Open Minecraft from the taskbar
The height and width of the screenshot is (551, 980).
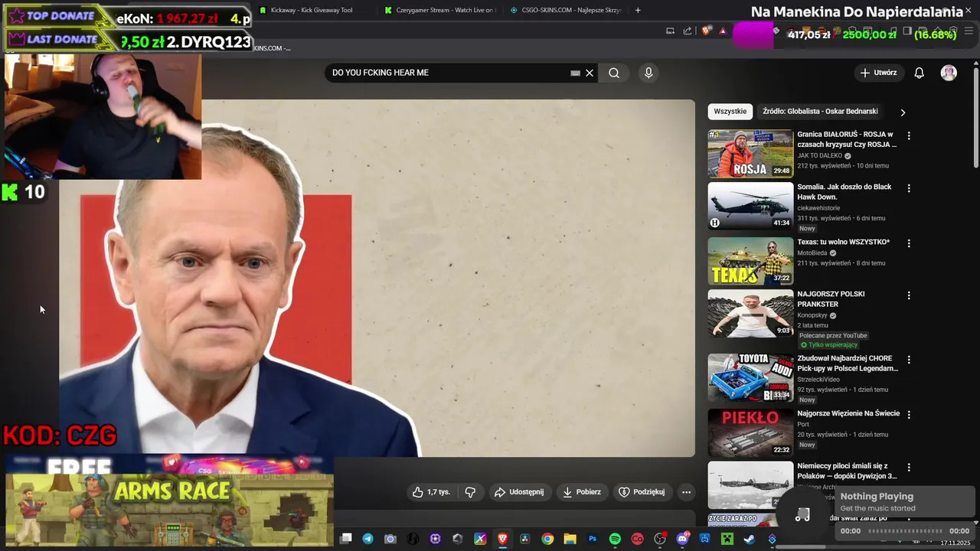pyautogui.click(x=727, y=539)
